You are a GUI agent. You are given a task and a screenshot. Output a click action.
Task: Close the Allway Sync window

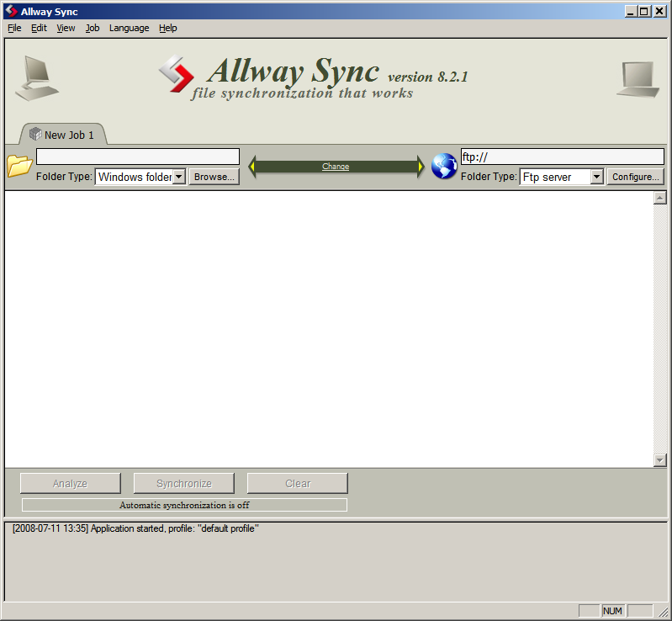(659, 11)
